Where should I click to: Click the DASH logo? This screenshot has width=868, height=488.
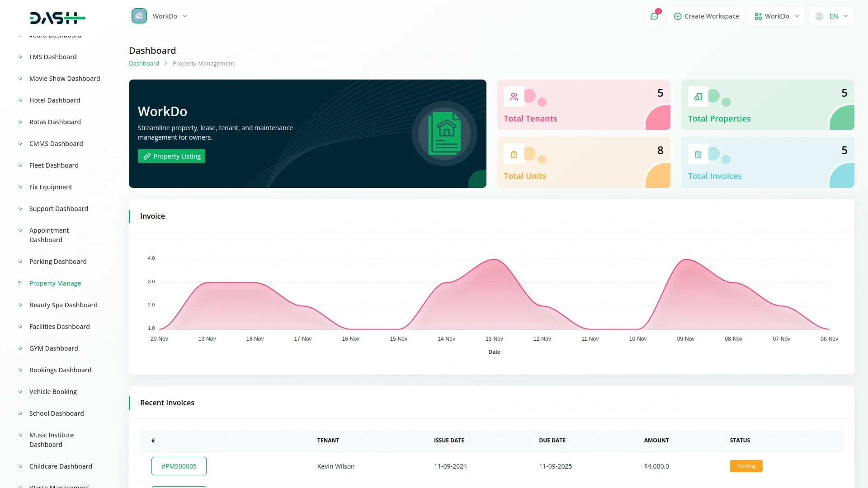click(57, 18)
